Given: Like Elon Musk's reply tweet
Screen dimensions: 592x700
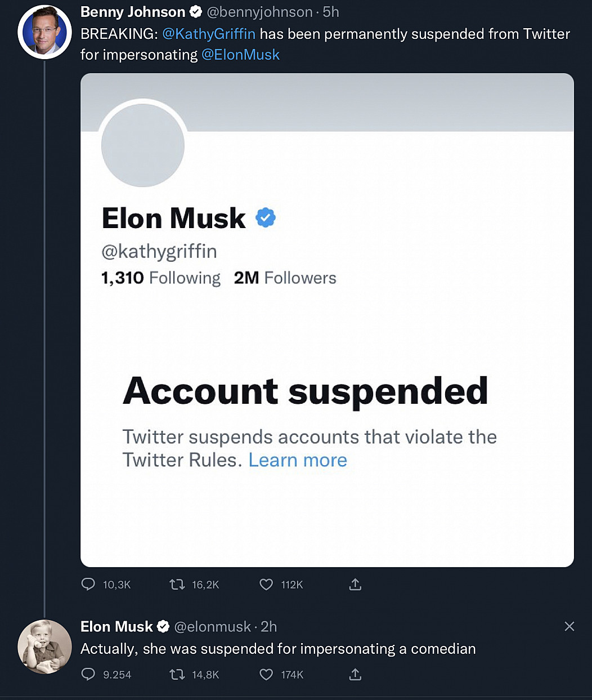Looking at the screenshot, I should [x=266, y=674].
